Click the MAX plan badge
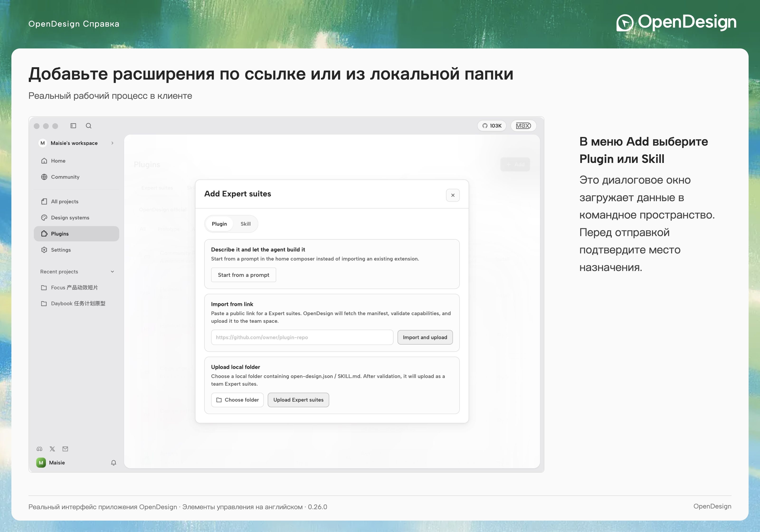 (x=523, y=126)
